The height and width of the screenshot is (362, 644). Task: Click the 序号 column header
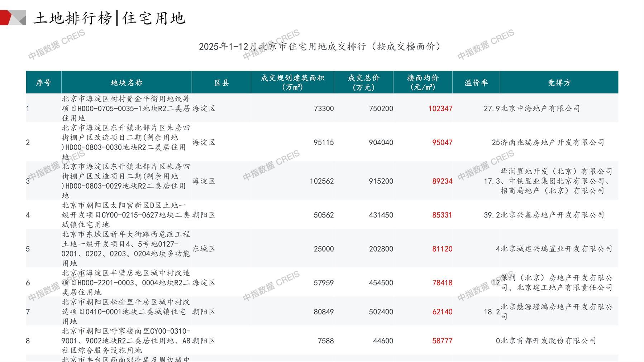(x=43, y=83)
